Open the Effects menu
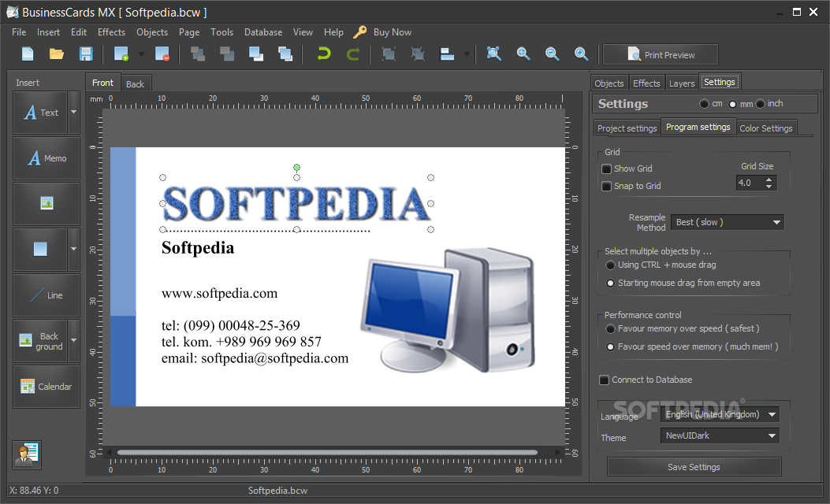This screenshot has height=504, width=830. pyautogui.click(x=112, y=32)
